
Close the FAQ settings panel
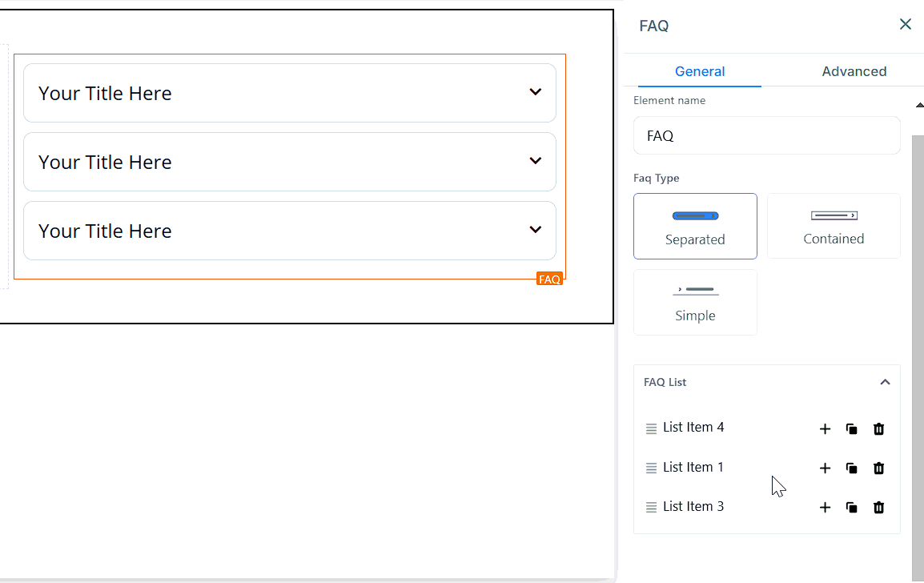pos(906,24)
